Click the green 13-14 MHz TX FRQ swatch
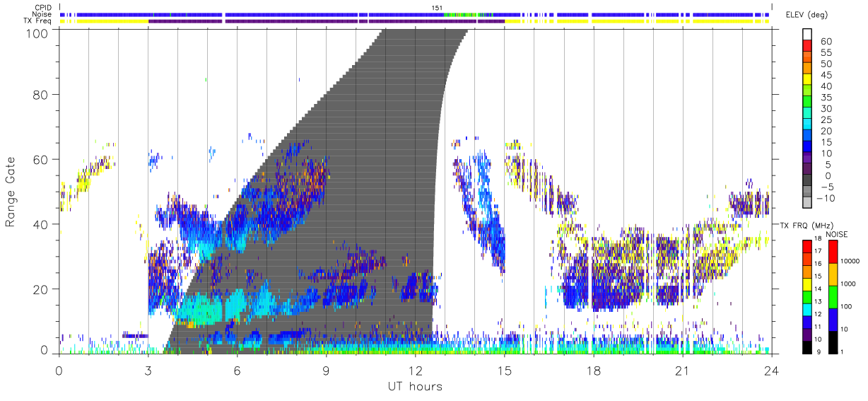 point(807,297)
